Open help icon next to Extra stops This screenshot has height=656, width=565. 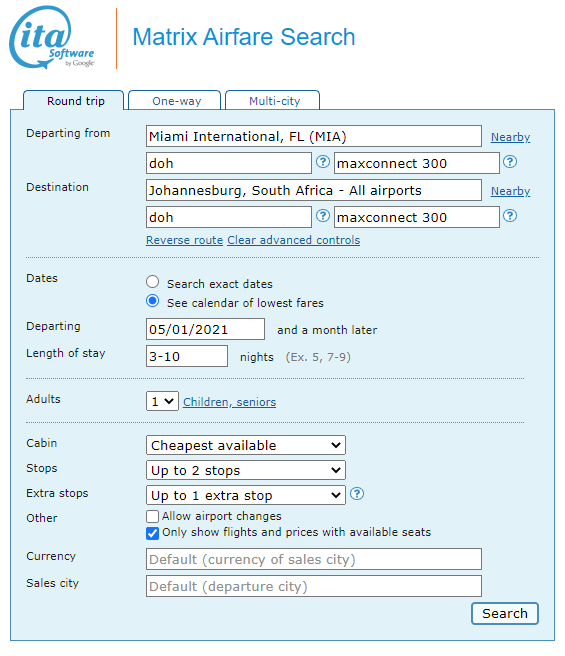tap(357, 494)
